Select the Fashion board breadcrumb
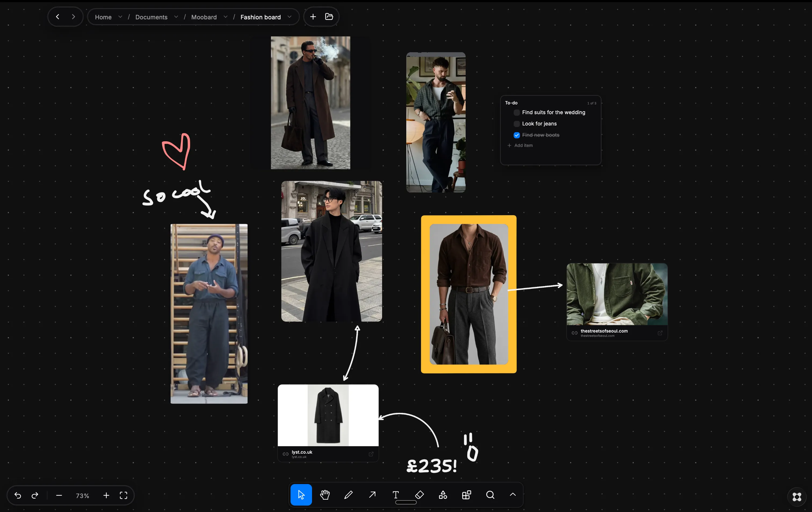This screenshot has width=812, height=512. point(260,17)
